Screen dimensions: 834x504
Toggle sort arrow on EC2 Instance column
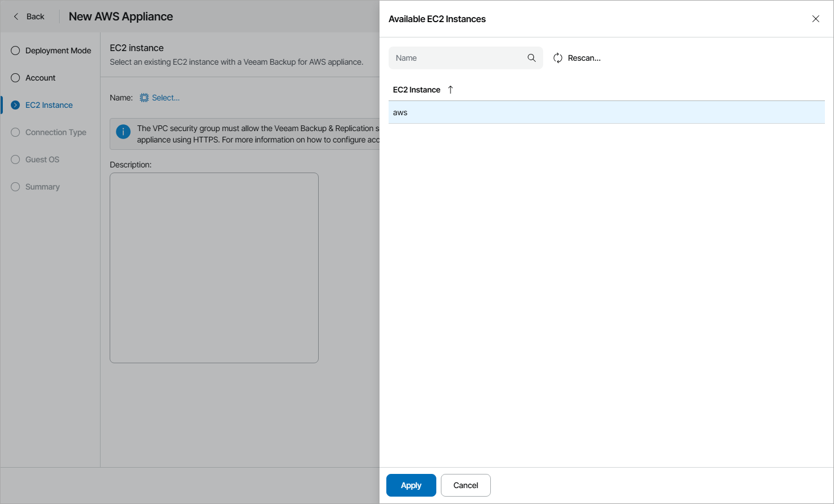point(451,90)
